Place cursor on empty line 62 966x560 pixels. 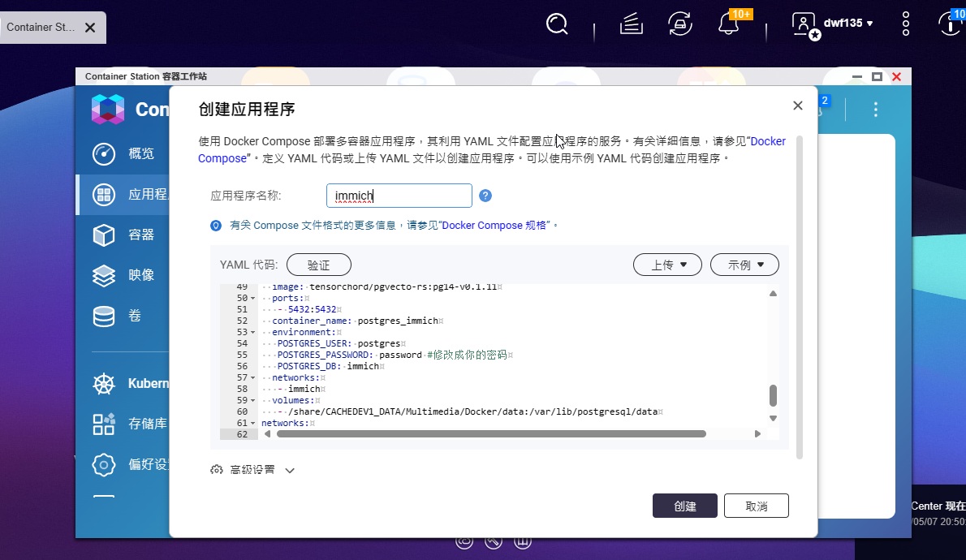tap(511, 434)
